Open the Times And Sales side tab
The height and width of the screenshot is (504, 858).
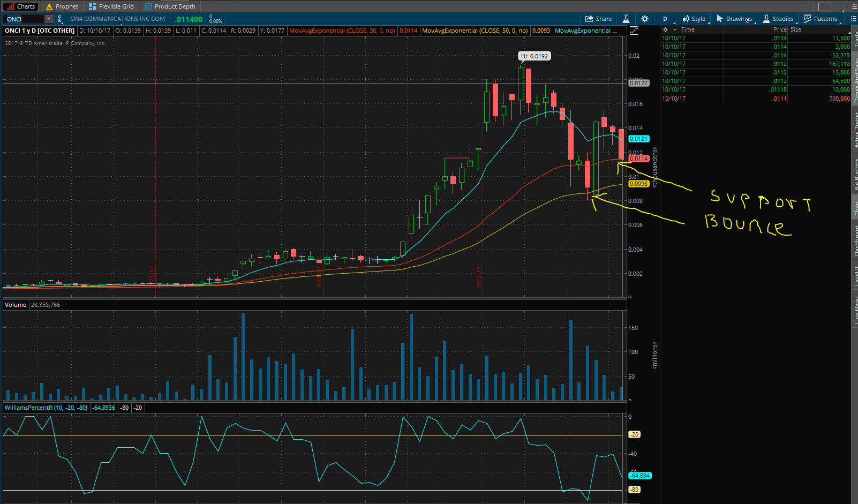(855, 78)
